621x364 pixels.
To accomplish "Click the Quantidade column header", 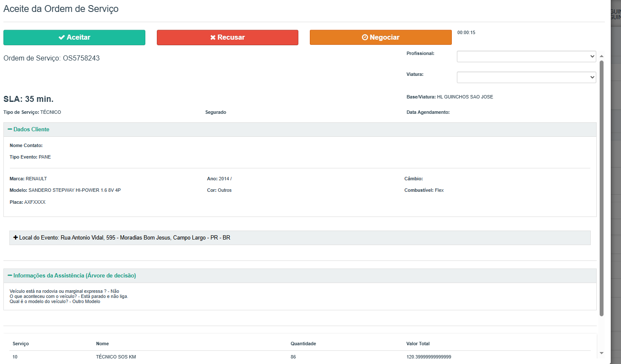I will pyautogui.click(x=303, y=344).
